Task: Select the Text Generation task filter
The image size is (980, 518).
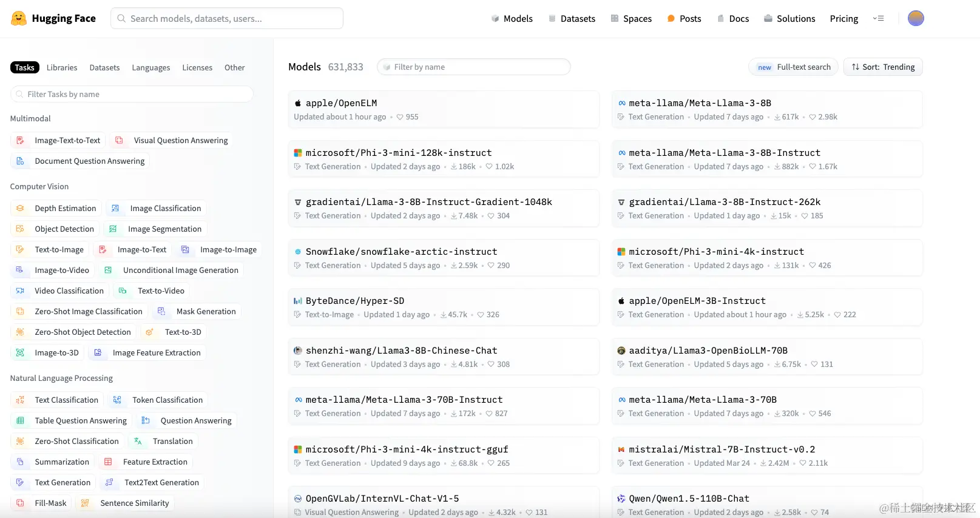Action: tap(53, 482)
